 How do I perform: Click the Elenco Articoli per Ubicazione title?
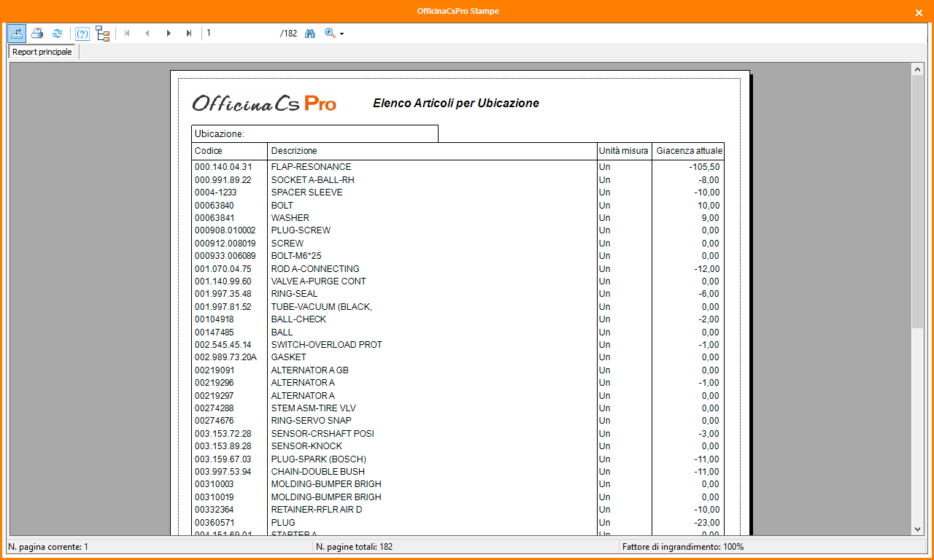click(x=456, y=104)
